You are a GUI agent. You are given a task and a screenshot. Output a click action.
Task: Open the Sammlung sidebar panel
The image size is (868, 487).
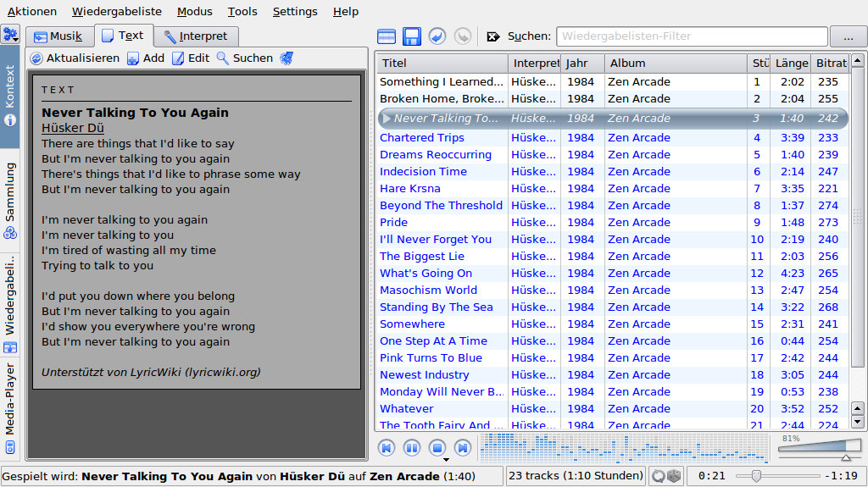pyautogui.click(x=10, y=201)
